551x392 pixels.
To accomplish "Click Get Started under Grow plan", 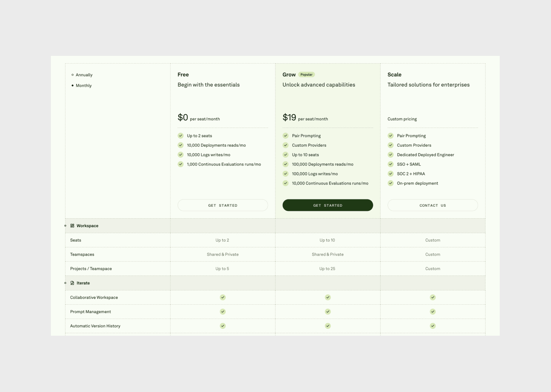I will tap(328, 205).
